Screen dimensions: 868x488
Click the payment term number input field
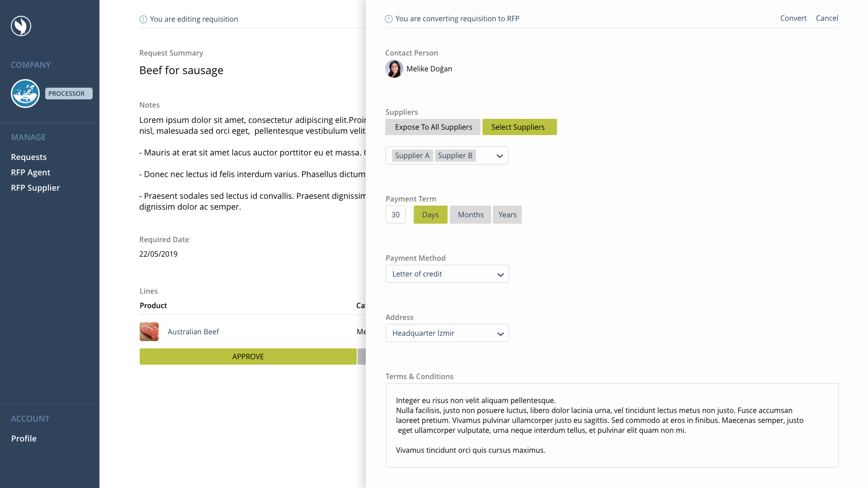[x=395, y=214]
